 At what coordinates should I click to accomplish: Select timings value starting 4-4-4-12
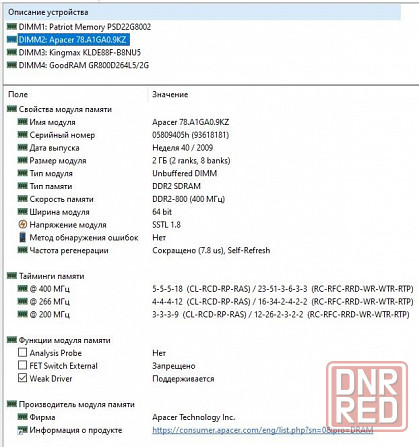[x=283, y=302]
